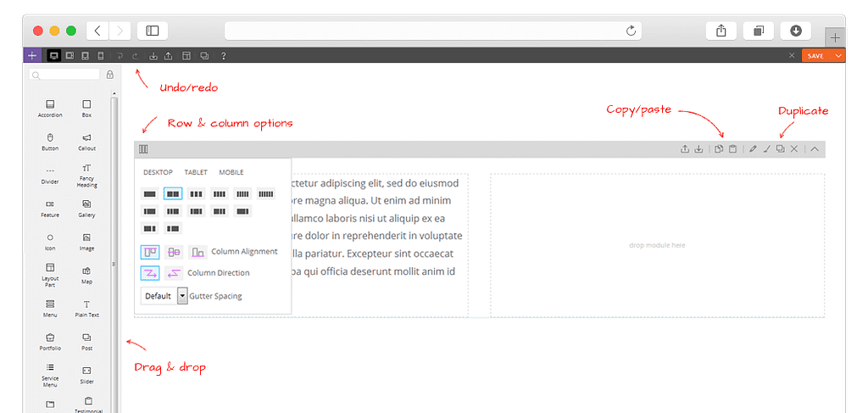Click the module panel vertical scrollbar
This screenshot has width=868, height=413.
[114, 254]
